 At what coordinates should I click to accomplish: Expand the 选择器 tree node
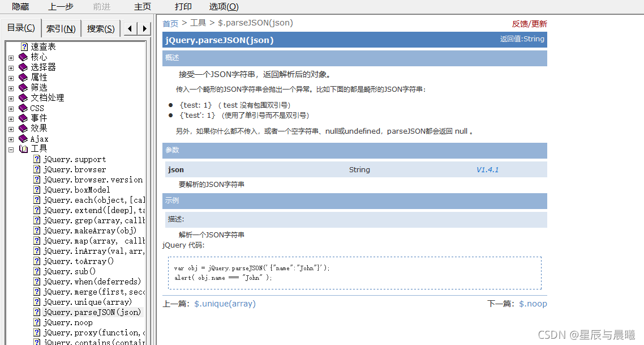[x=11, y=68]
